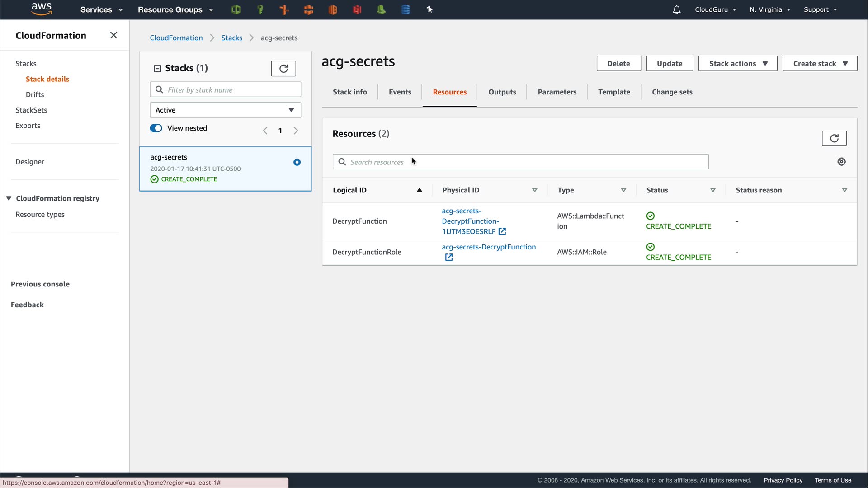
Task: Click the Delete button
Action: click(x=618, y=64)
